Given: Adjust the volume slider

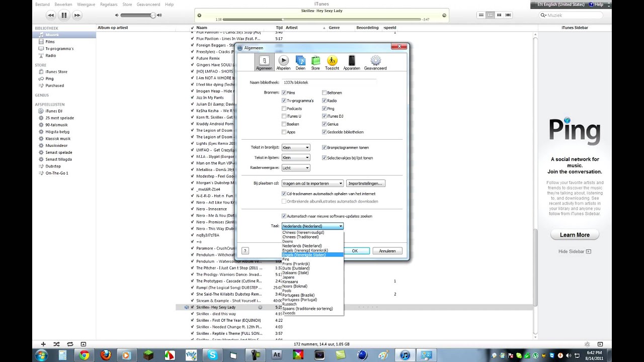Looking at the screenshot, I should pos(139,16).
